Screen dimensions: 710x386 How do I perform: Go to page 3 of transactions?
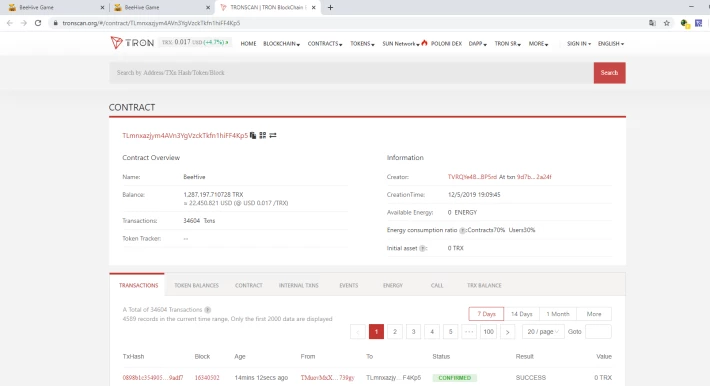click(413, 332)
